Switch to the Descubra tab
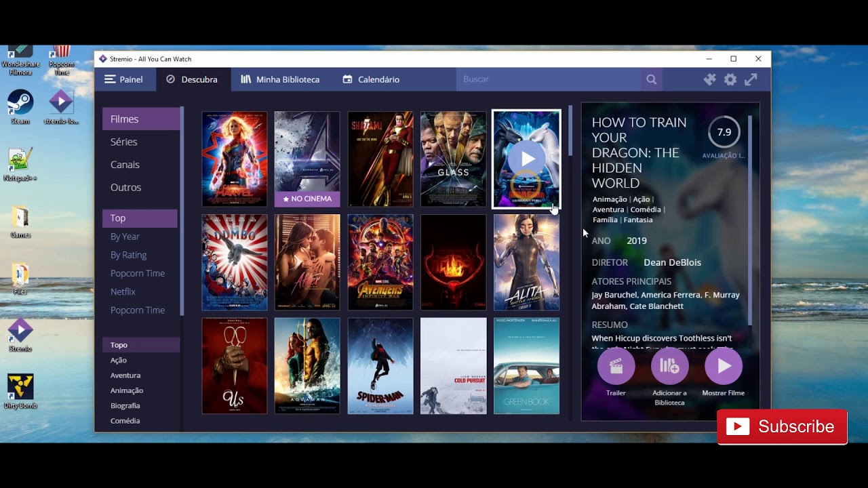Viewport: 868px width, 488px height. coord(193,79)
